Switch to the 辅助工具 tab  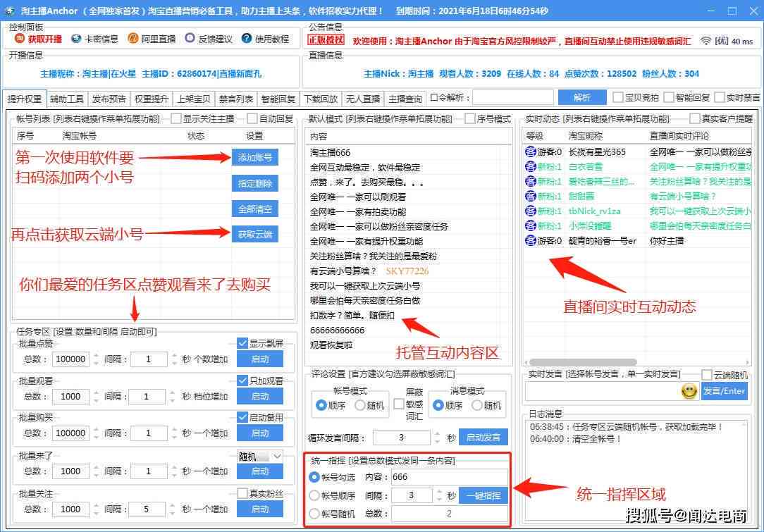(67, 99)
